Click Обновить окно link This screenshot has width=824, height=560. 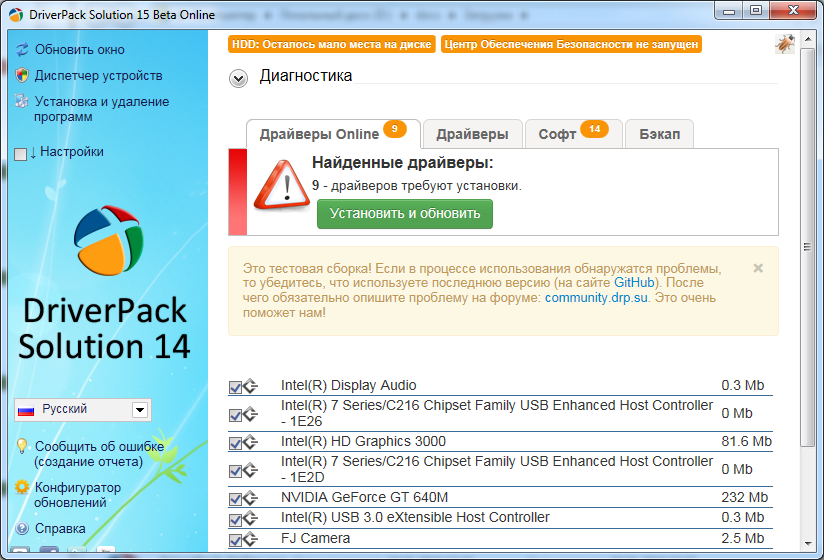(80, 49)
